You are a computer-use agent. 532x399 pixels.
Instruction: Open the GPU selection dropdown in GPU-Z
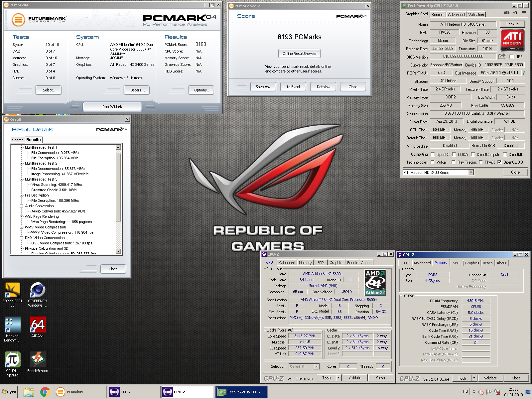tap(471, 172)
